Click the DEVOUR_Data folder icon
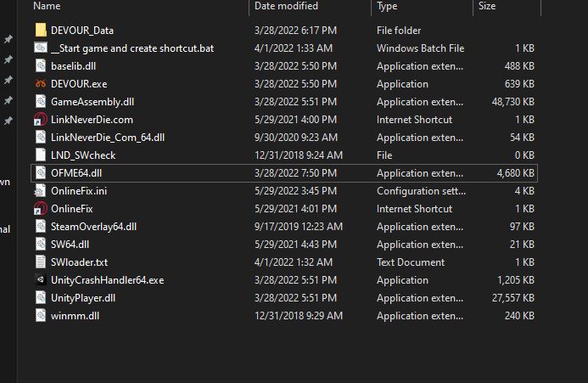Image resolution: width=588 pixels, height=383 pixels. pyautogui.click(x=41, y=31)
